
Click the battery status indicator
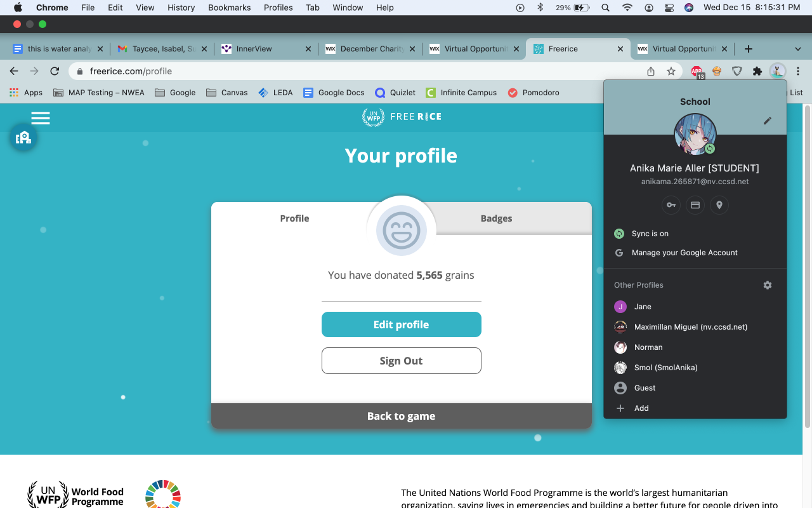pos(573,8)
